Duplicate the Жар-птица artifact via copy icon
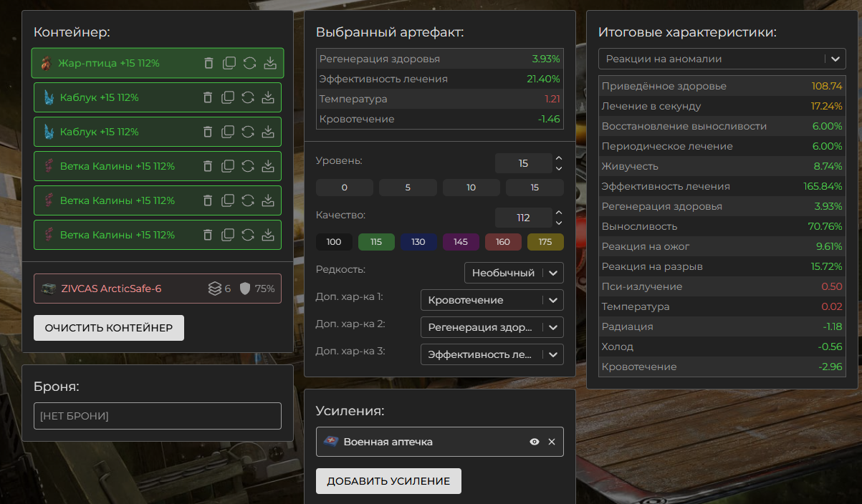The width and height of the screenshot is (862, 504). tap(229, 63)
